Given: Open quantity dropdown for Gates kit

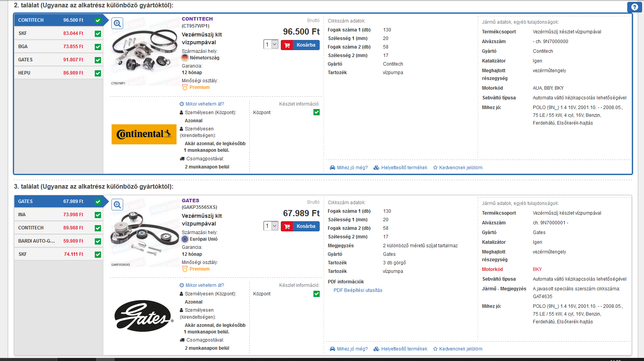Looking at the screenshot, I should click(271, 226).
